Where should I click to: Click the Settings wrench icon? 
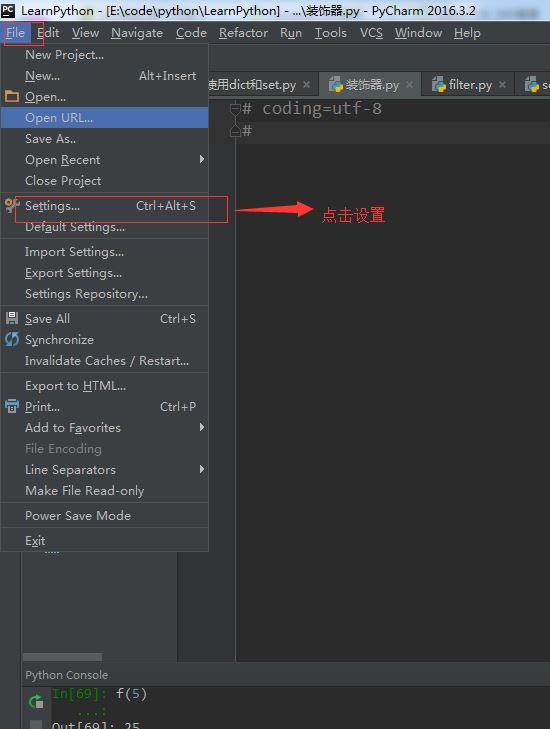tap(12, 205)
